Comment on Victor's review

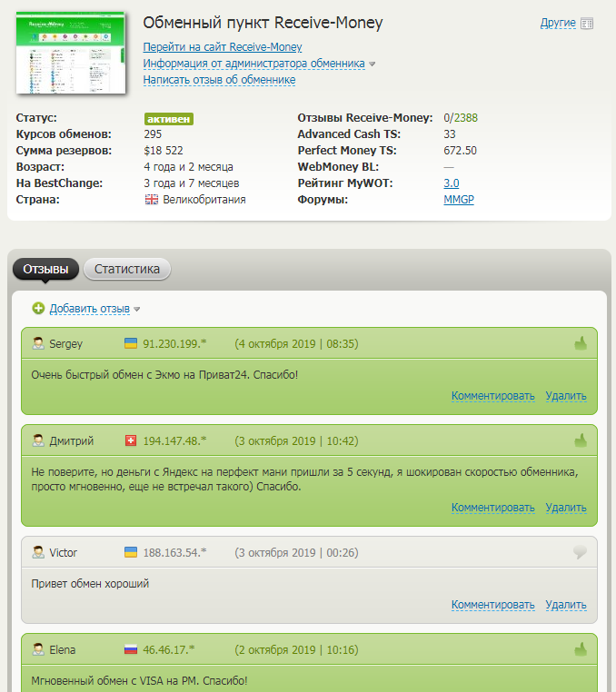pos(492,605)
